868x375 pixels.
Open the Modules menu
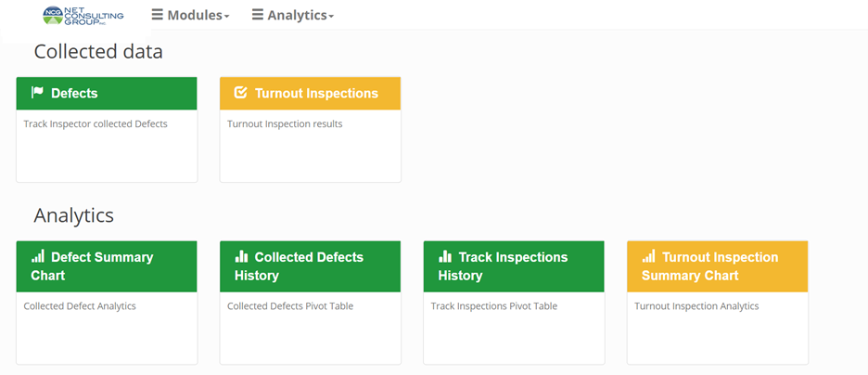190,15
